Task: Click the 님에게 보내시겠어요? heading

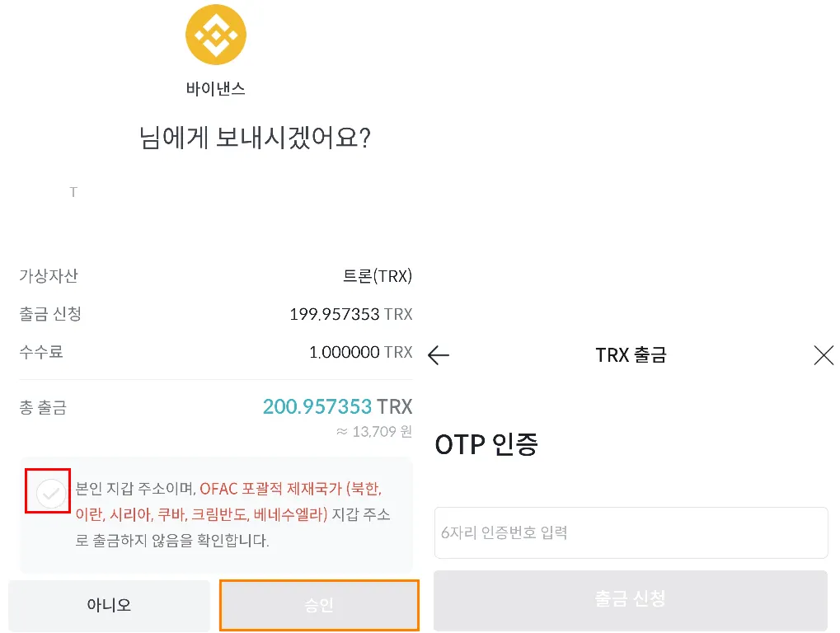Action: [x=255, y=138]
